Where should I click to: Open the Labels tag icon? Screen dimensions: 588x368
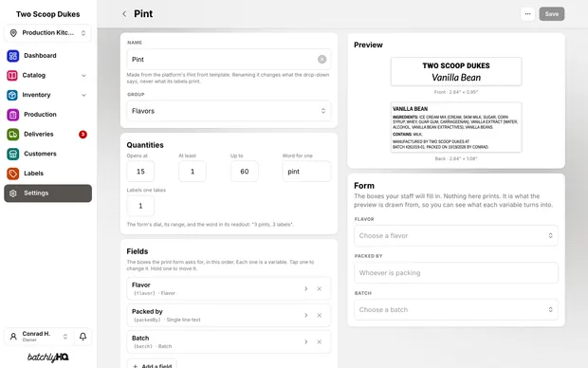[13, 174]
